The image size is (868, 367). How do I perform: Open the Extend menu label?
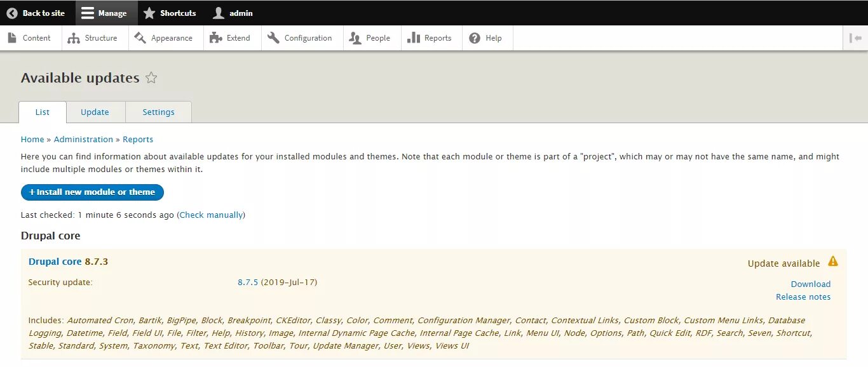pyautogui.click(x=238, y=38)
